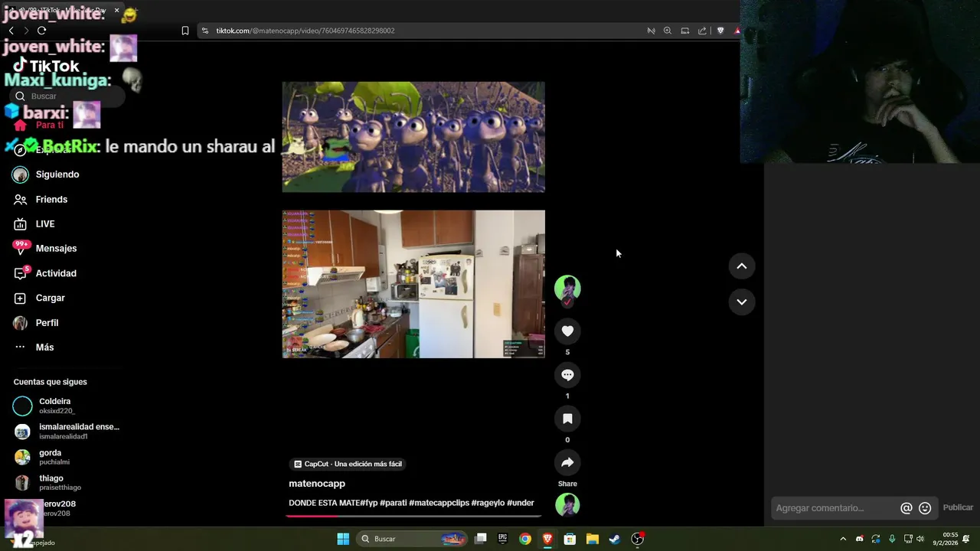Open comments via the speech bubble icon

coord(567,375)
